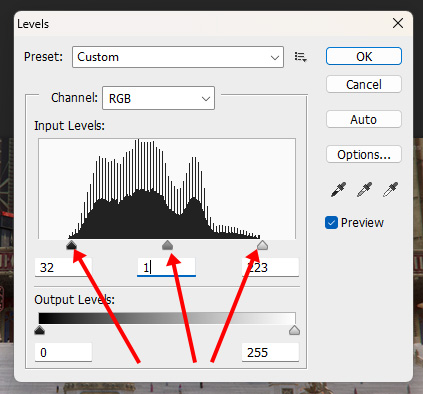
Task: Click the output black slider handle
Action: coord(39,330)
